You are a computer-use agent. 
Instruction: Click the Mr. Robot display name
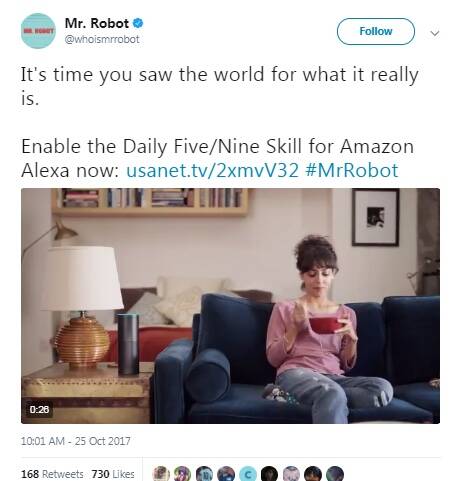[97, 23]
